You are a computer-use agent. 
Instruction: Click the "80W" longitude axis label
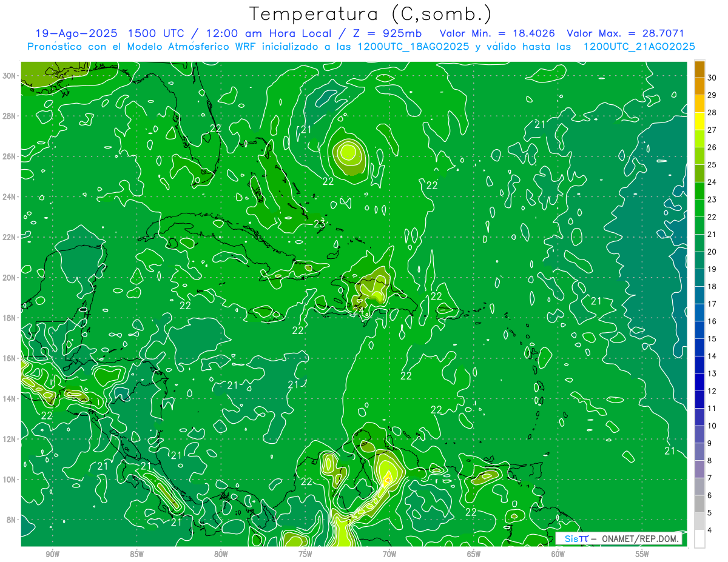(x=221, y=555)
